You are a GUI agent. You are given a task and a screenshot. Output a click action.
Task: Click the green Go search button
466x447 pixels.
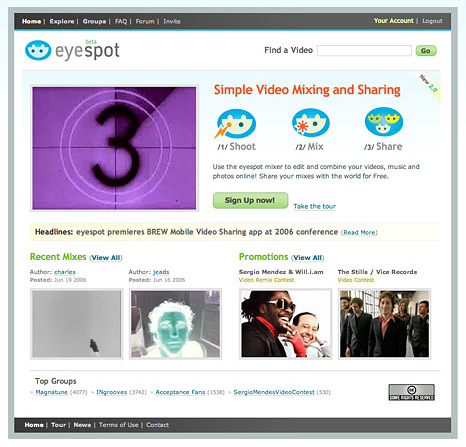coord(426,51)
